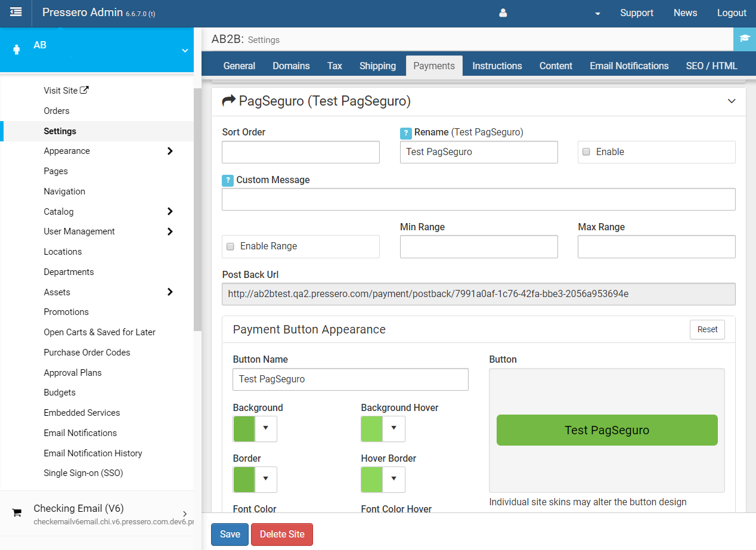
Task: Switch to the Shipping tab
Action: pyautogui.click(x=377, y=66)
